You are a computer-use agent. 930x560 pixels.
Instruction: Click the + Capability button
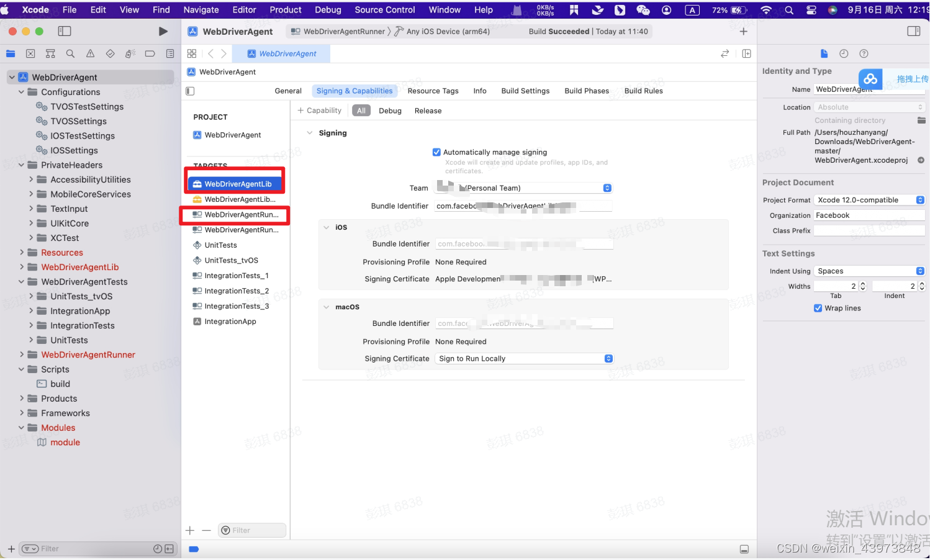319,111
